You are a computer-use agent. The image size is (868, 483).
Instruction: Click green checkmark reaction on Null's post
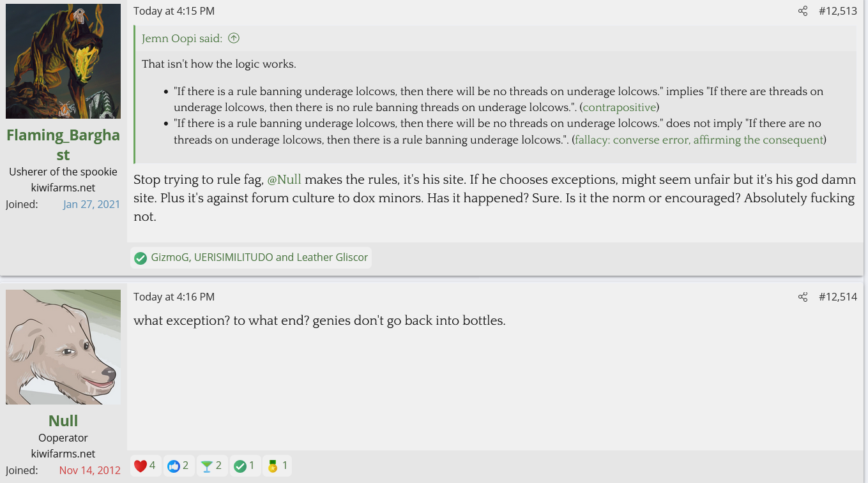coord(240,466)
